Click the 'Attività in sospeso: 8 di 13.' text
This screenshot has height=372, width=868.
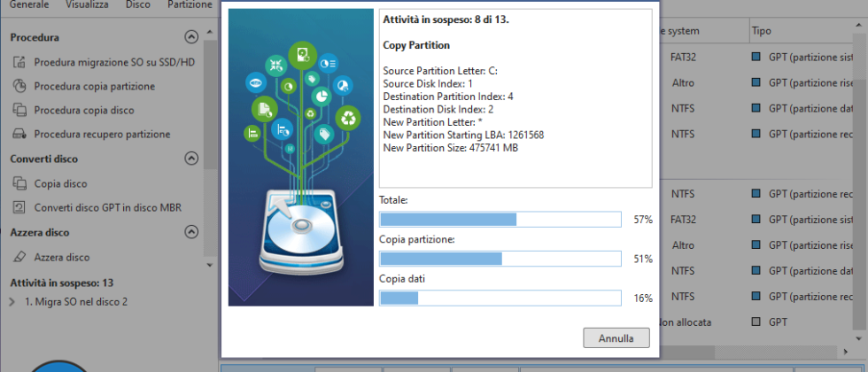pyautogui.click(x=446, y=19)
